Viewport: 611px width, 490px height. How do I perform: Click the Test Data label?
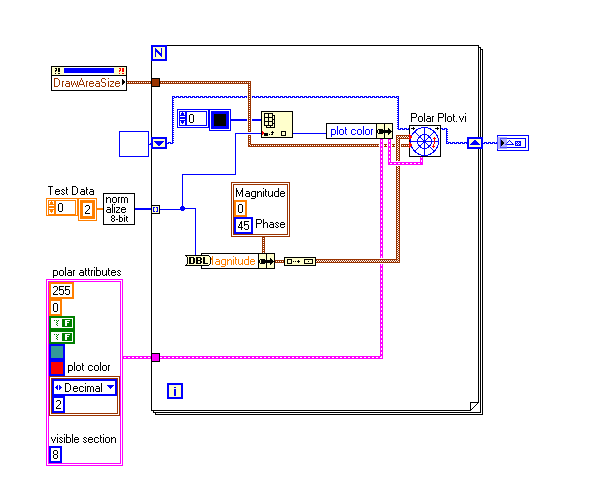pyautogui.click(x=71, y=191)
